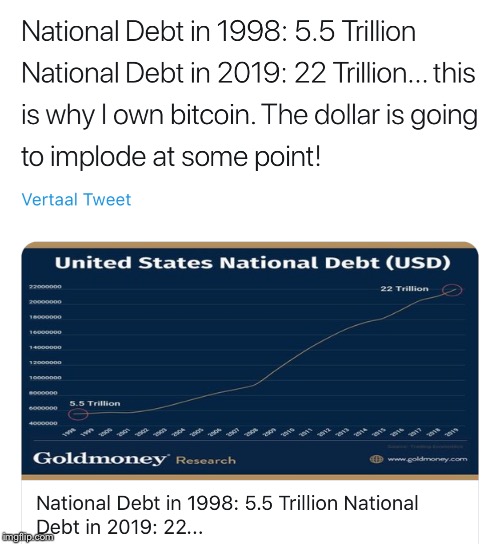The image size is (500, 544).
Task: Click the tweet's first line about 1998 debt
Action: (x=219, y=31)
